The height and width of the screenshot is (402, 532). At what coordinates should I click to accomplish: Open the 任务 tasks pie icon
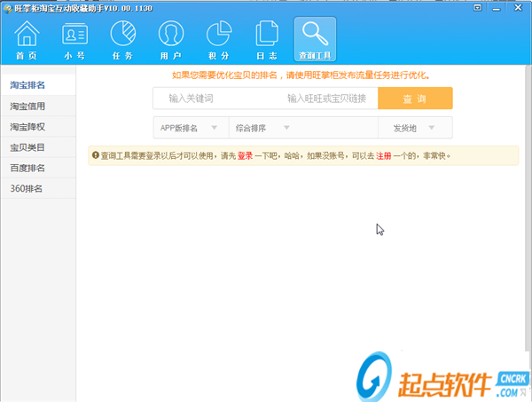pyautogui.click(x=123, y=40)
